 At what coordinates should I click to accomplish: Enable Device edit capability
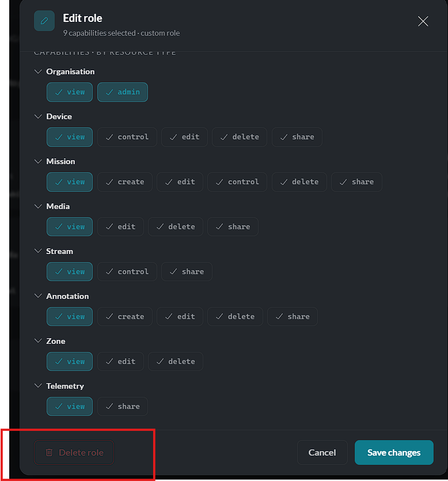(185, 137)
